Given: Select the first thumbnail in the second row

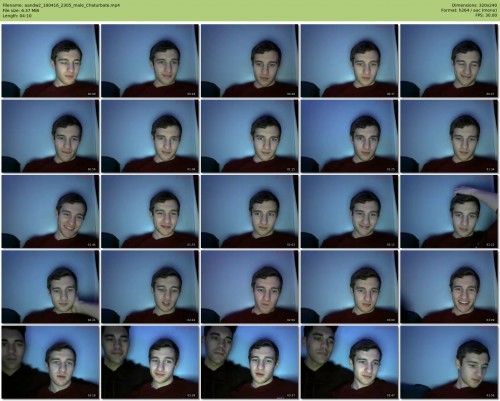Looking at the screenshot, I should tap(51, 136).
